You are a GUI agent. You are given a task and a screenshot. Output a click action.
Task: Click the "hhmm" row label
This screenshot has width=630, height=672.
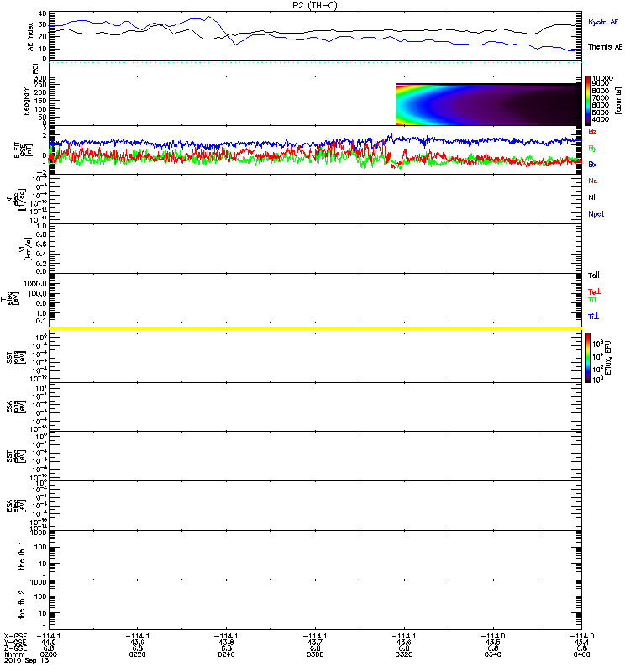pos(14,654)
